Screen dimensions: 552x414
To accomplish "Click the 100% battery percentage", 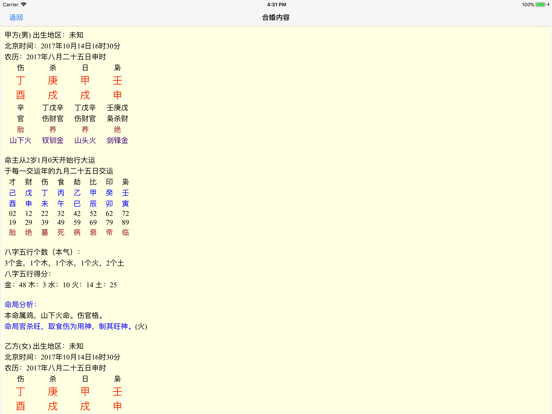I will (x=528, y=5).
